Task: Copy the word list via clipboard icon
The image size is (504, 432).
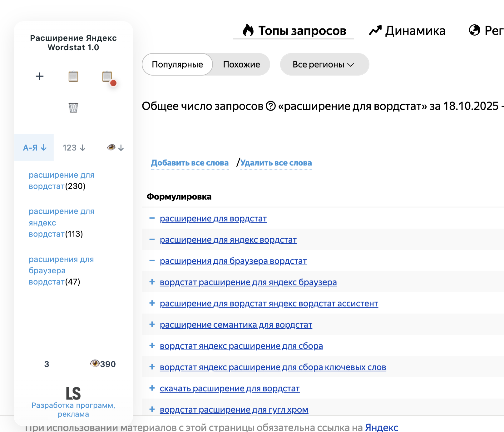Action: pos(73,76)
